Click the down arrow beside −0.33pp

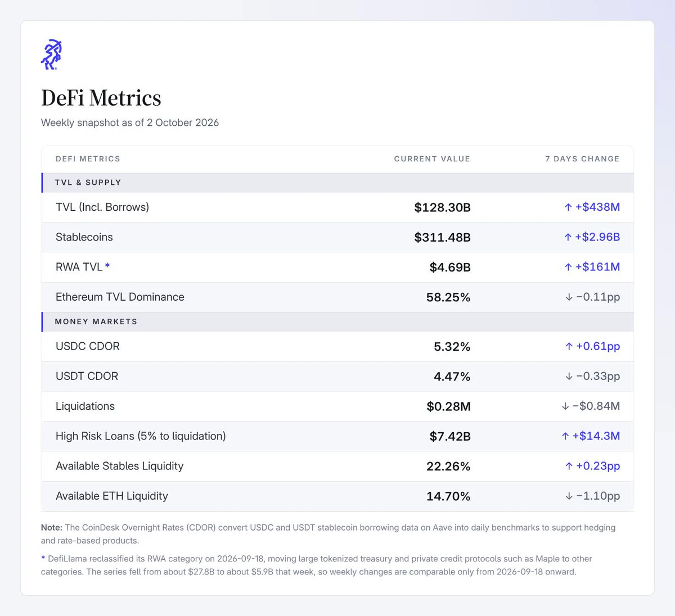click(x=569, y=376)
